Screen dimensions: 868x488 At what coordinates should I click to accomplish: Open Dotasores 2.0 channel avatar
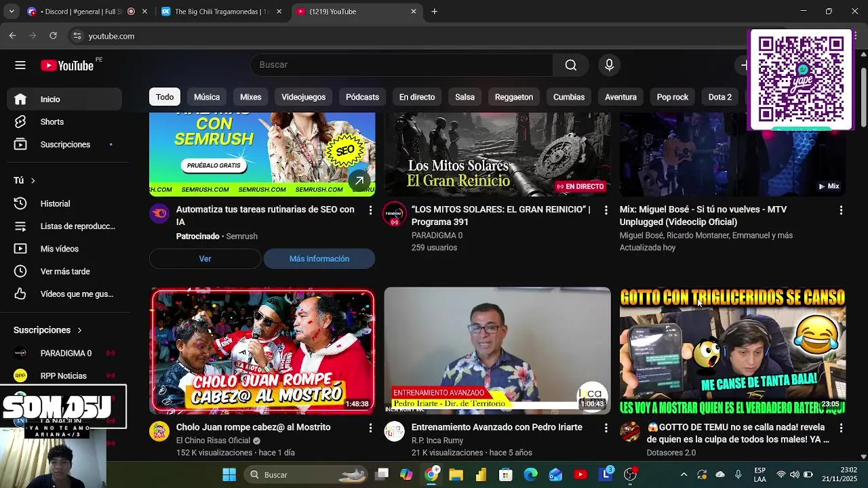pos(630,432)
